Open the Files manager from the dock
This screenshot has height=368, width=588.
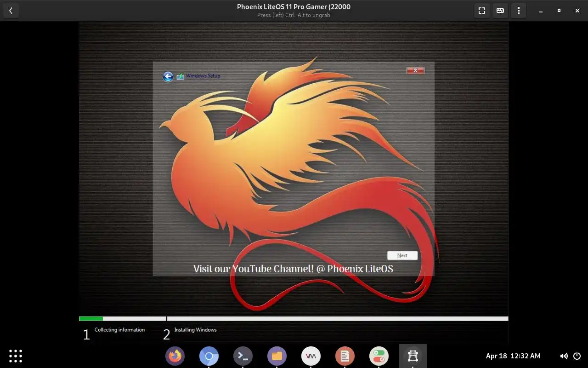[277, 356]
